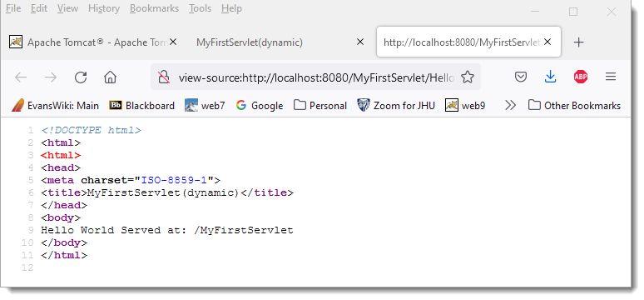Close the Apache Tomcat tab
644x300 pixels.
(x=173, y=42)
